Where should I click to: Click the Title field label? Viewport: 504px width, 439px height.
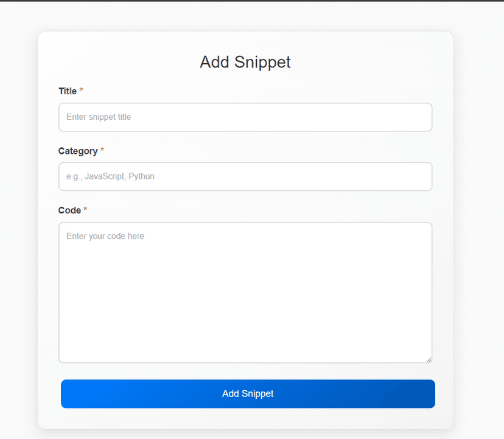(68, 91)
